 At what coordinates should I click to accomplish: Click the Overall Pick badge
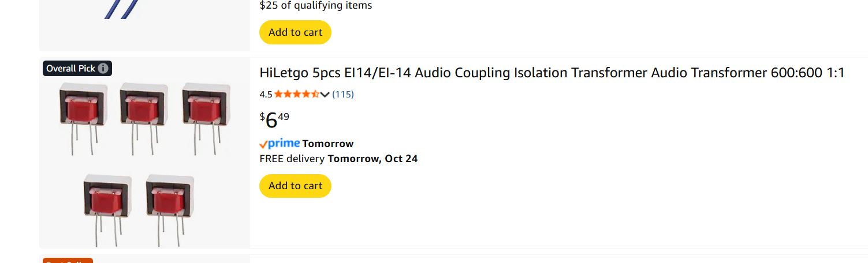pyautogui.click(x=70, y=69)
